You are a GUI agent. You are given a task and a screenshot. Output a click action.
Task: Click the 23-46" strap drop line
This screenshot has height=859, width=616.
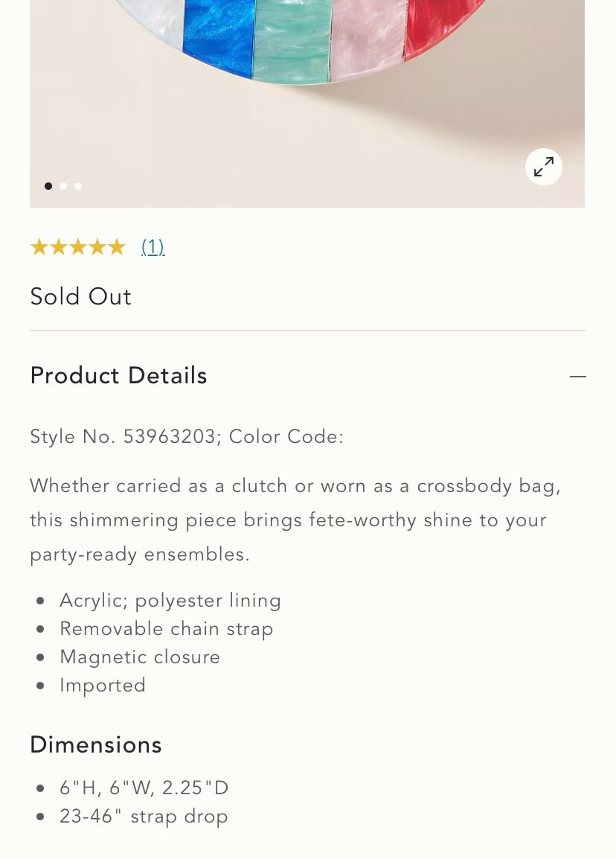[144, 817]
